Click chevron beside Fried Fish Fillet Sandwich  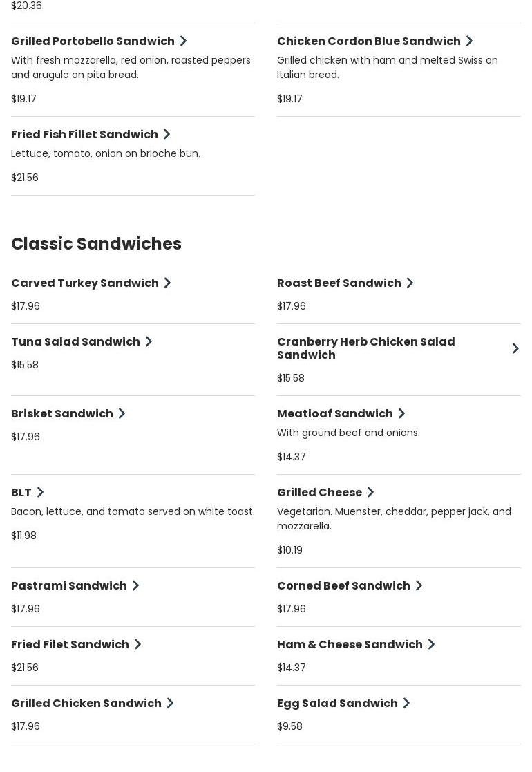coord(167,135)
